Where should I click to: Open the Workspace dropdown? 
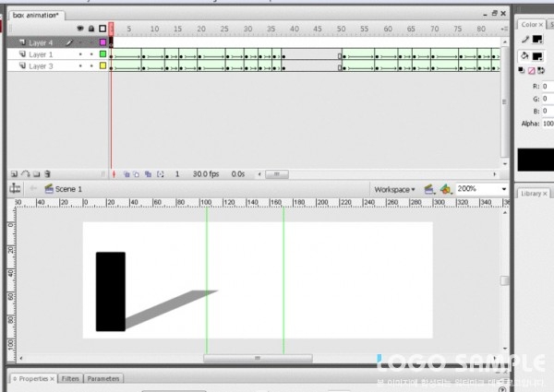click(394, 189)
